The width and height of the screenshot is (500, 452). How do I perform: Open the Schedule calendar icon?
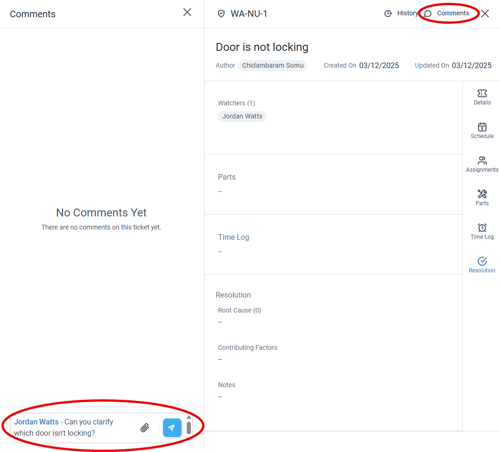[482, 130]
